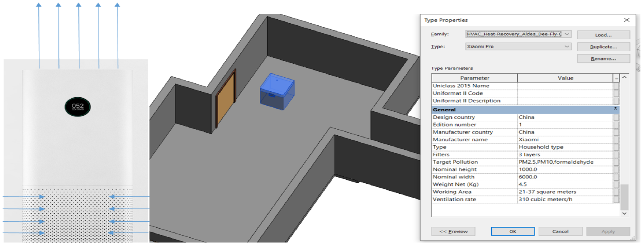Click Cancel in Type Properties
644x245 pixels.
[x=560, y=231]
